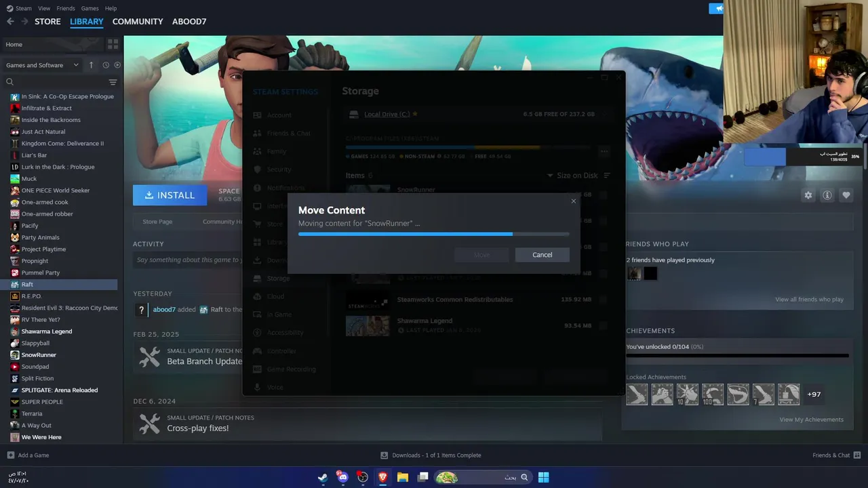This screenshot has height=488, width=868.
Task: Click View My Achievements link
Action: [x=811, y=420]
